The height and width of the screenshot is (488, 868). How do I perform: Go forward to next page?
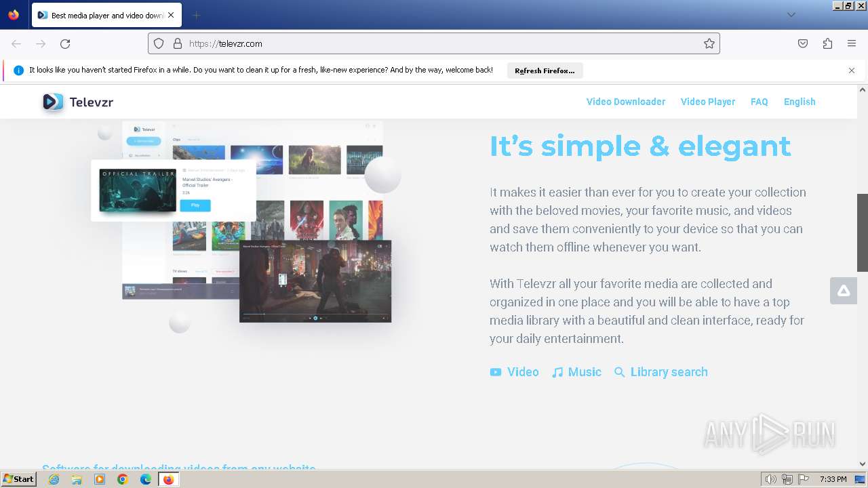click(41, 43)
